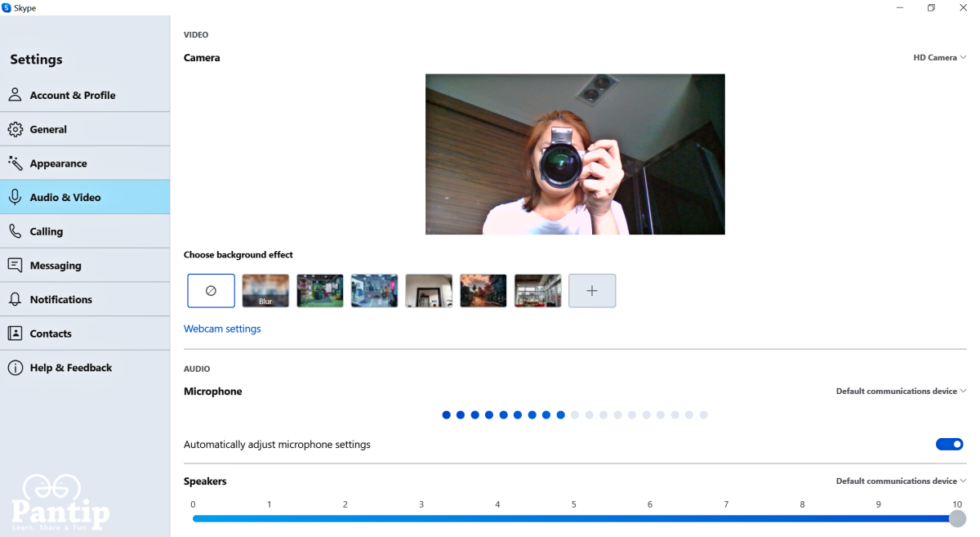980x537 pixels.
Task: Open Calling settings
Action: pyautogui.click(x=85, y=231)
